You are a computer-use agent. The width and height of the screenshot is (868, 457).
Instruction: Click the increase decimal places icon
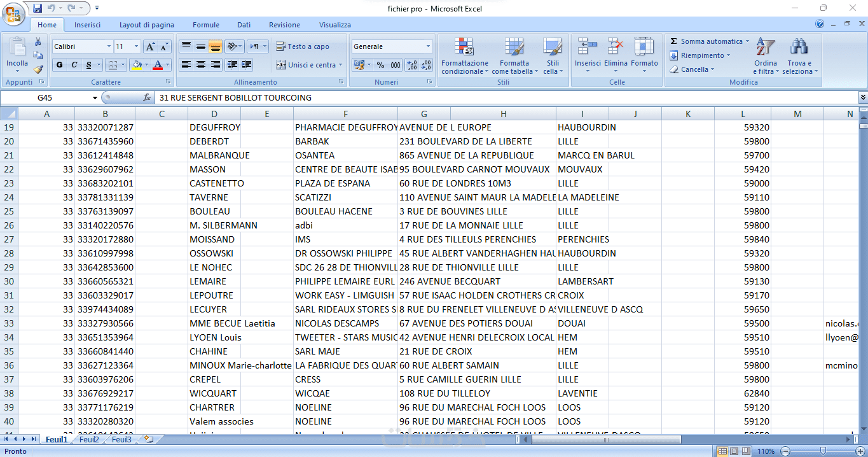pos(411,65)
